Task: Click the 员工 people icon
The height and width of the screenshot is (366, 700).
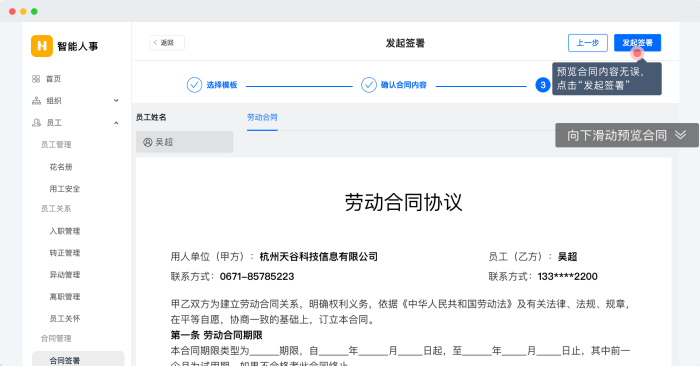Action: [36, 123]
